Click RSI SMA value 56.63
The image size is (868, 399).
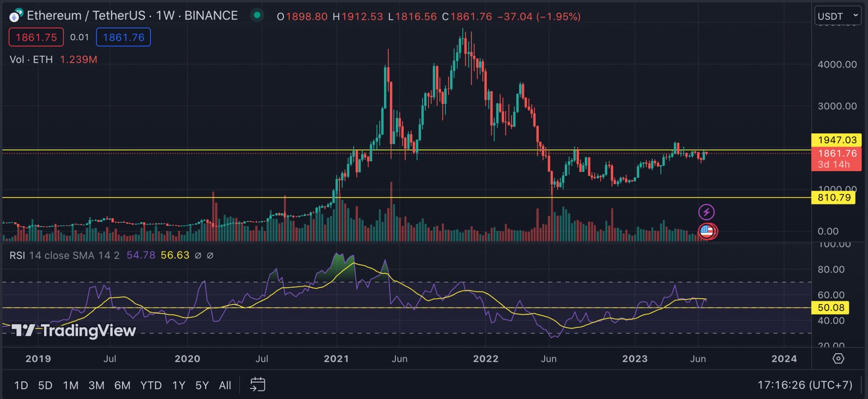[175, 255]
